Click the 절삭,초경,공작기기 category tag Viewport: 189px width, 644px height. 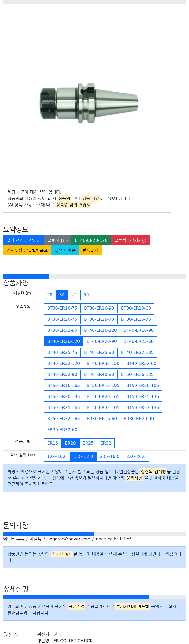(x=24, y=240)
